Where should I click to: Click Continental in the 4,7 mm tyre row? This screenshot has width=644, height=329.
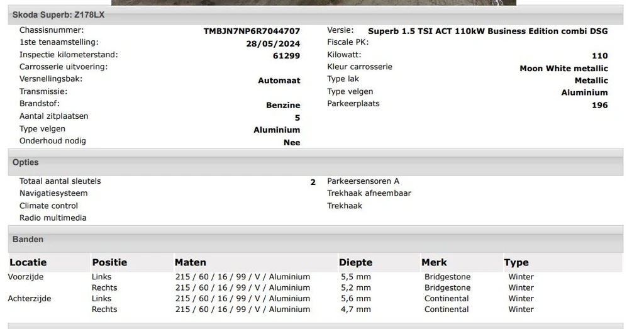pos(447,309)
